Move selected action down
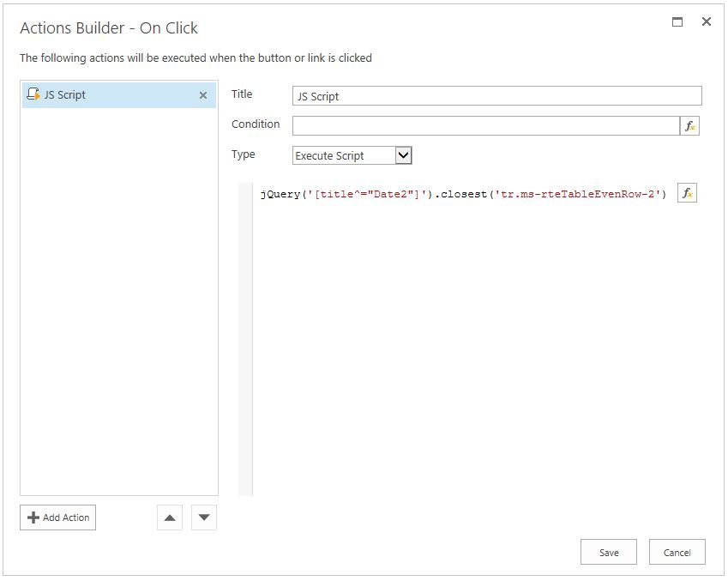 204,517
